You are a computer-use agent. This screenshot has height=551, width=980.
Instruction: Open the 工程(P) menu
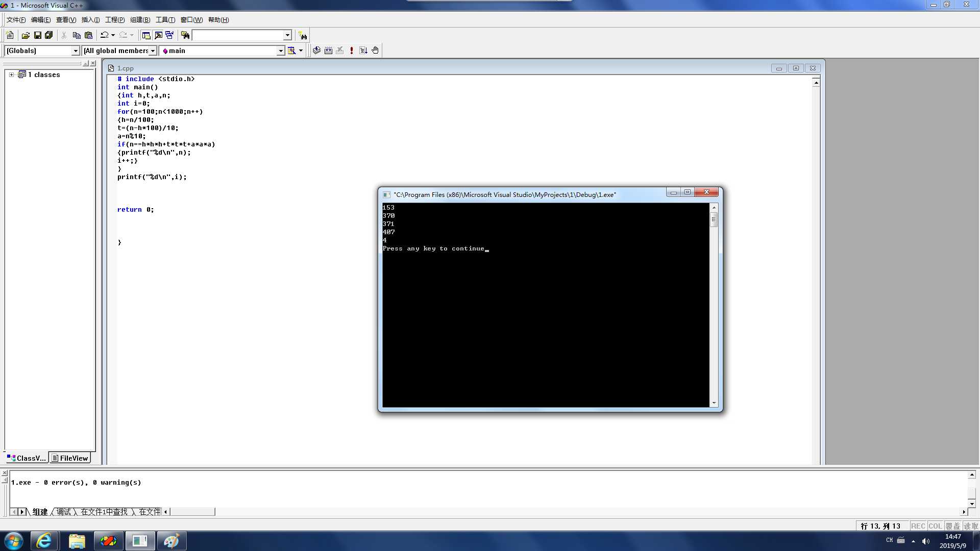(115, 20)
